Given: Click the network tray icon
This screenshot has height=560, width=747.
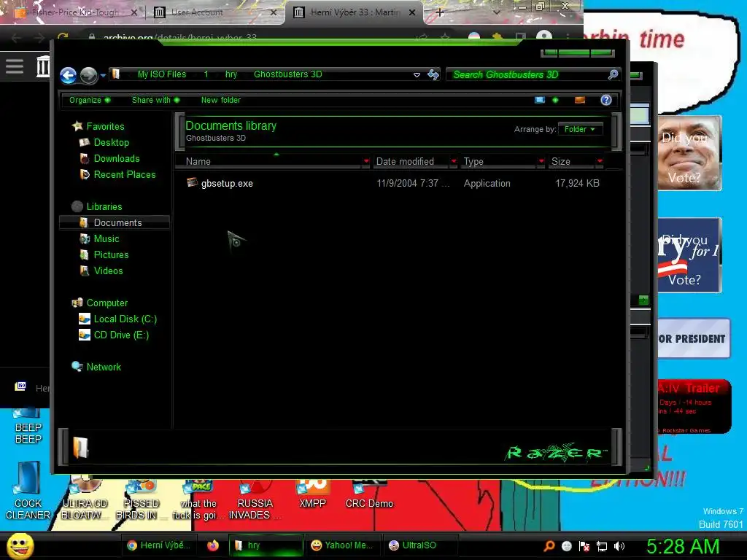Looking at the screenshot, I should pos(602,547).
